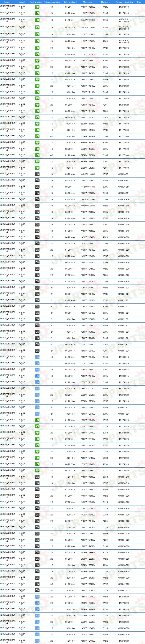
Task: Click petrol icon in 02.2016 350kW C205 row
Action: [x=37, y=149]
